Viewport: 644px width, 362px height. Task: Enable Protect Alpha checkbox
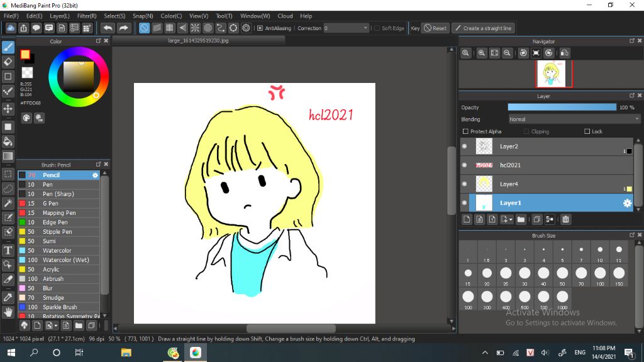465,131
